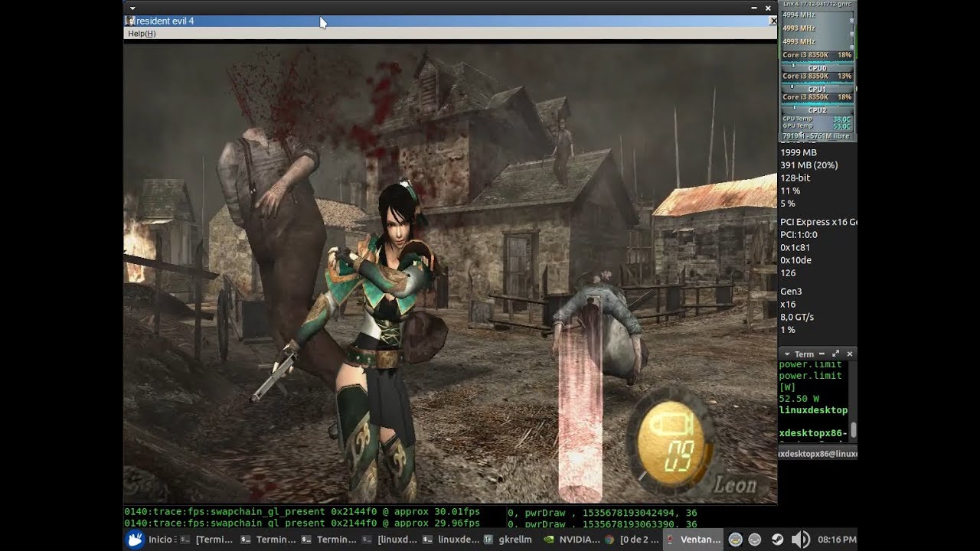Open the Help(H) menu in resident evil 4 window
The width and height of the screenshot is (980, 551).
(x=142, y=34)
